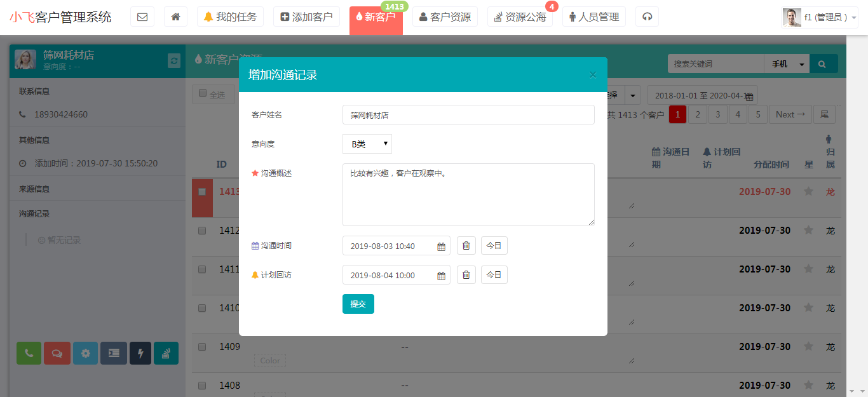Check the 全选 select-all checkbox
Screen dimensions: 868x397
coord(203,93)
